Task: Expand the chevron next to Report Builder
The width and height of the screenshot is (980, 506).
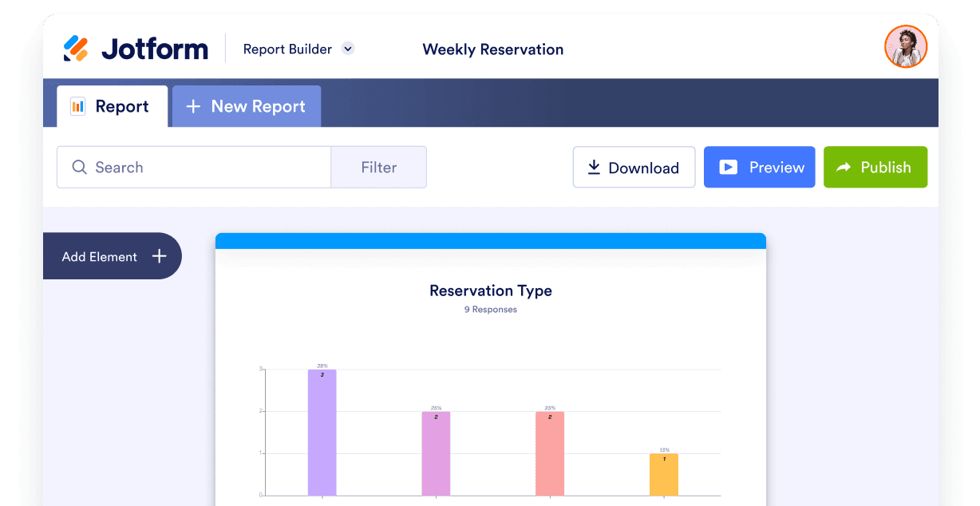Action: click(348, 49)
